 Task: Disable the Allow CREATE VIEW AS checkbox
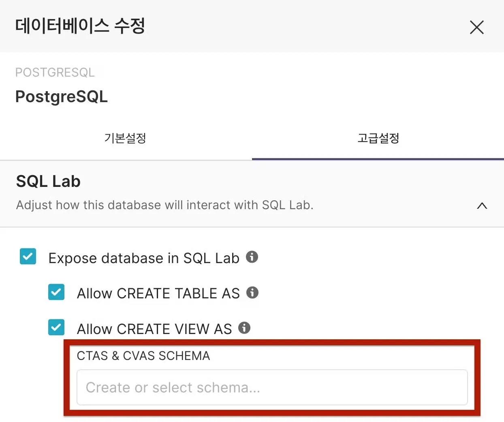(56, 328)
